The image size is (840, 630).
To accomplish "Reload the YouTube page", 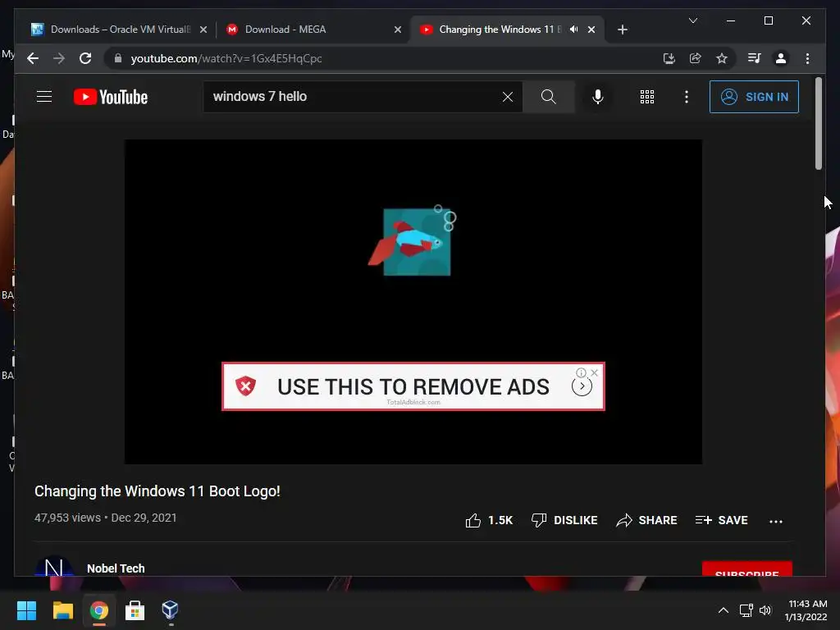I will [85, 58].
